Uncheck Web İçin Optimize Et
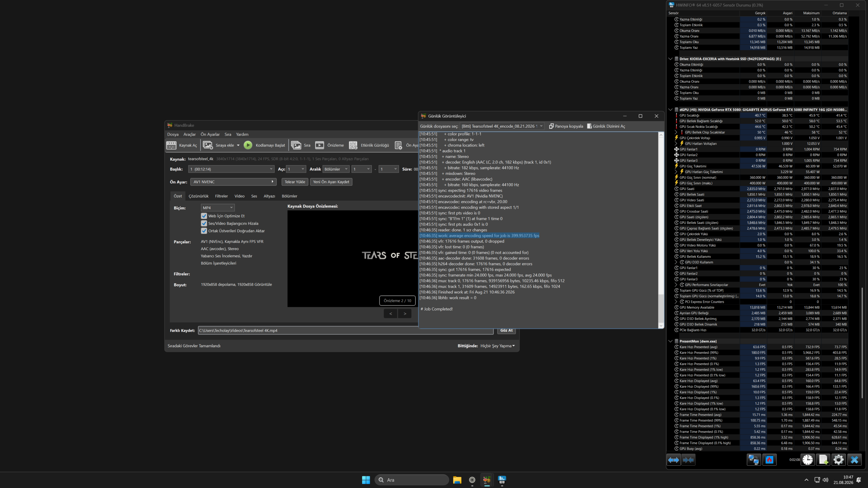 (204, 216)
